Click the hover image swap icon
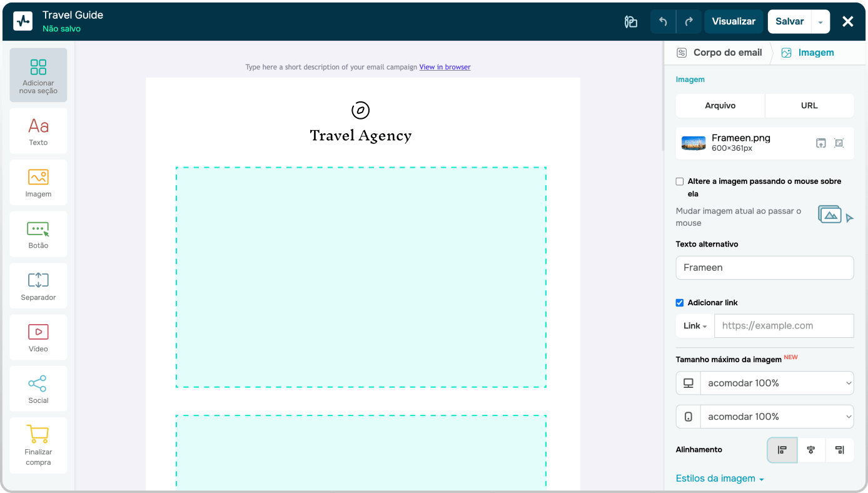 (x=835, y=215)
